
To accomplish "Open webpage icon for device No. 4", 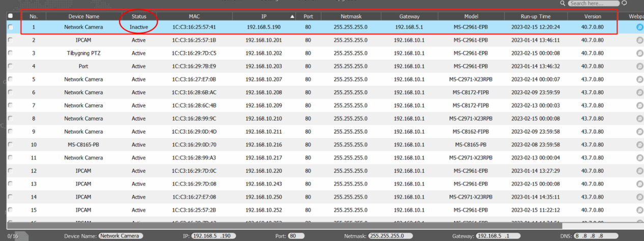I will point(640,66).
